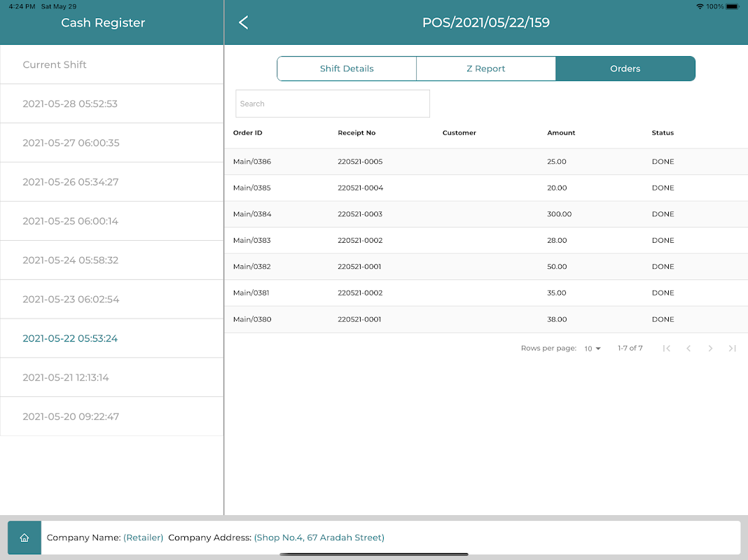748x560 pixels.
Task: Open the Z Report tab
Action: coord(485,69)
